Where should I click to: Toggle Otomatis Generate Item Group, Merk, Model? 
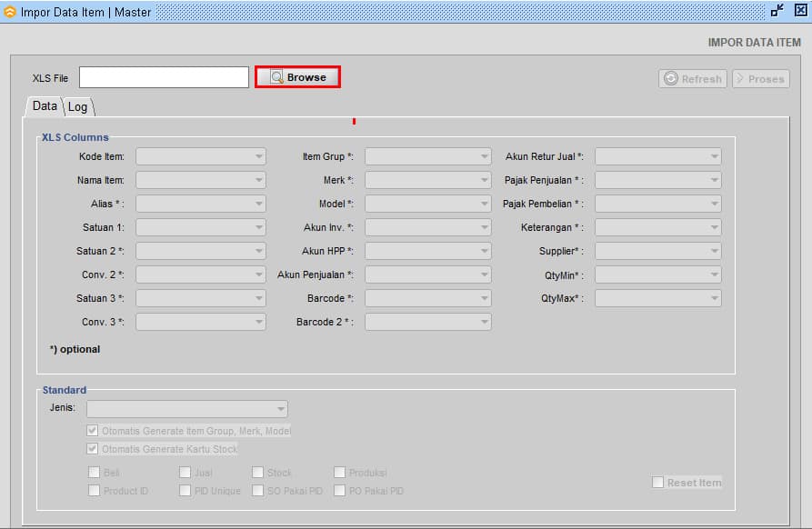point(93,431)
